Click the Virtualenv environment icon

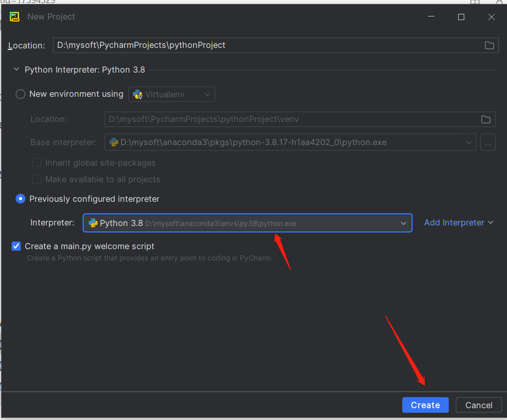(137, 94)
